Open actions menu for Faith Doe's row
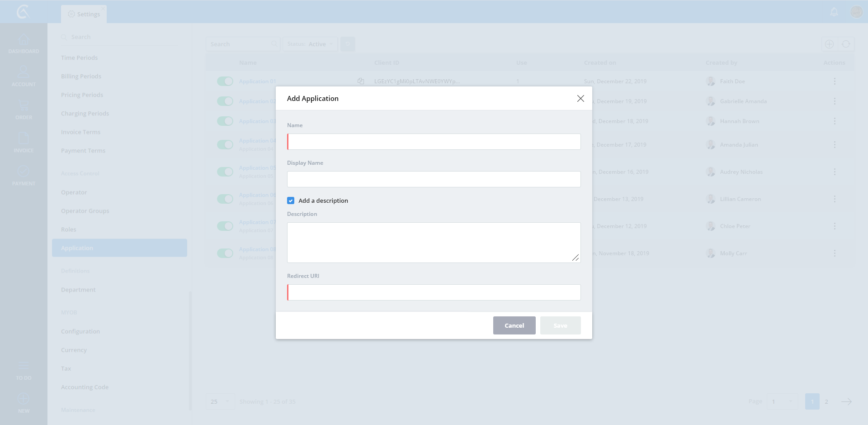The image size is (868, 425). pyautogui.click(x=835, y=81)
